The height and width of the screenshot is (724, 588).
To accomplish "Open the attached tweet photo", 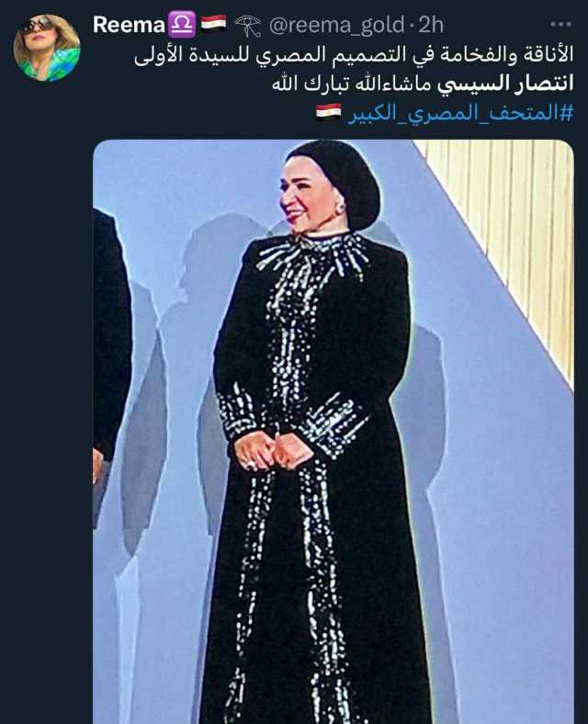I will [334, 432].
